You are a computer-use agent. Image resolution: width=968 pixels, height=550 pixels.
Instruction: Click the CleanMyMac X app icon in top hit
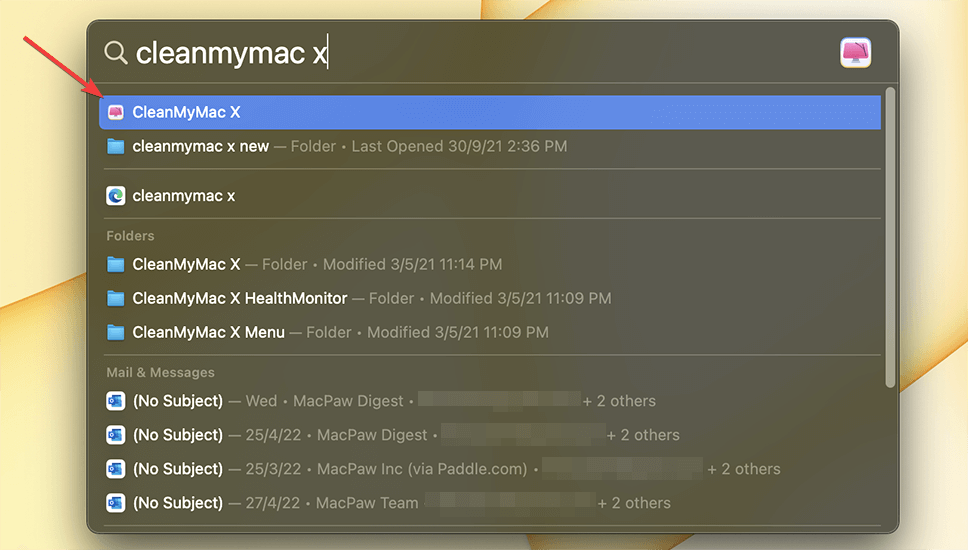coord(115,112)
